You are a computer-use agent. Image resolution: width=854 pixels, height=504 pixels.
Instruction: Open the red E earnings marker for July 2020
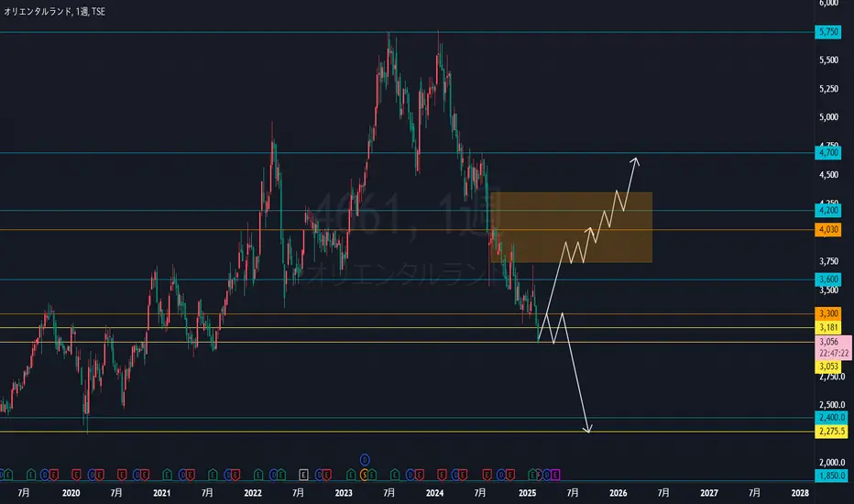(122, 475)
